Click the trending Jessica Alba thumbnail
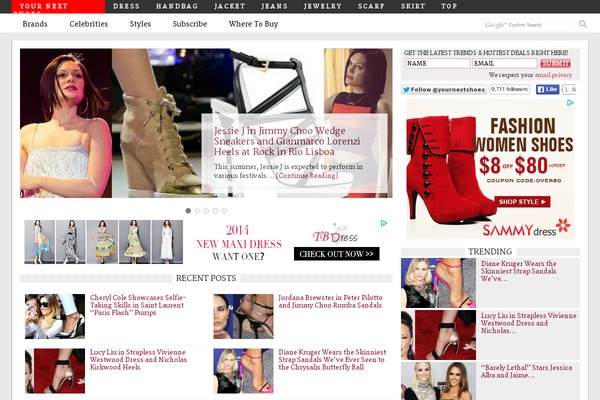The height and width of the screenshot is (400, 600). [x=439, y=381]
